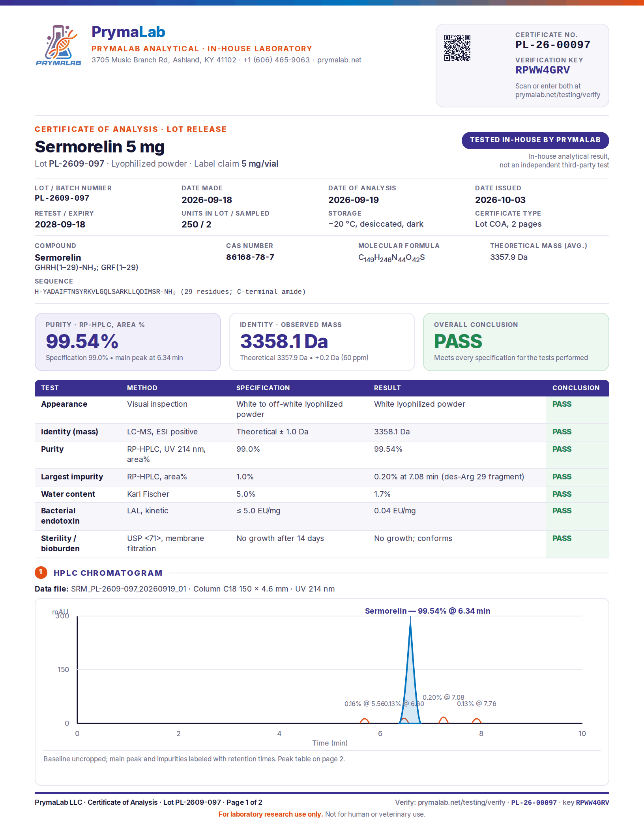Click the Units in Lot value 250 / 2
Viewport: 644px width, 834px height.
tap(197, 224)
